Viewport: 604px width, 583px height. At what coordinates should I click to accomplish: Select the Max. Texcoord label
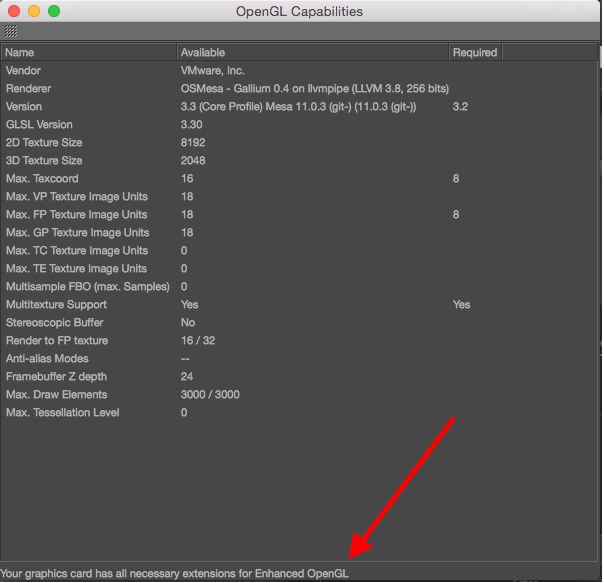42,178
